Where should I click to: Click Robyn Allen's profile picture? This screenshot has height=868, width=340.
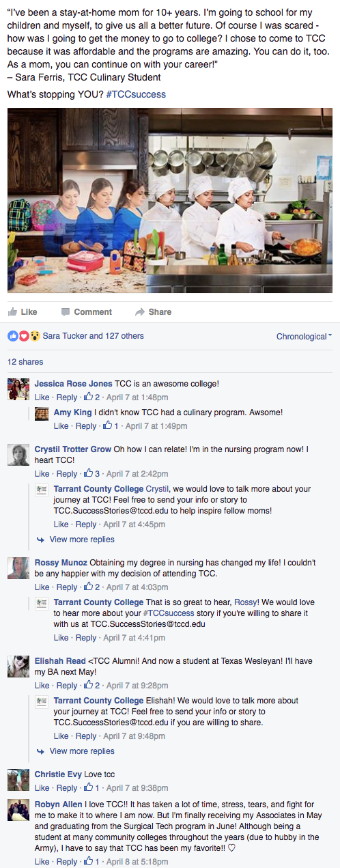coord(18,810)
